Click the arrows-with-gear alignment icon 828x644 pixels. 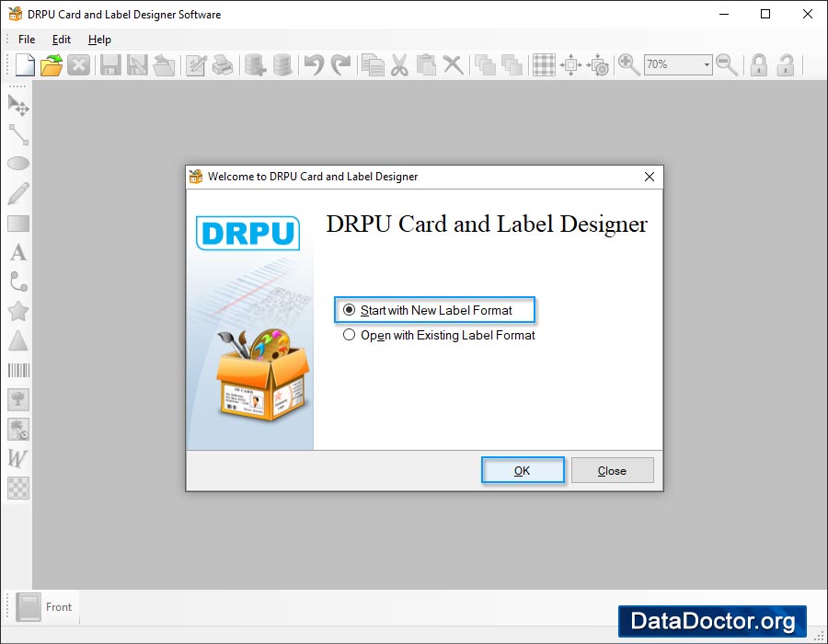(x=598, y=65)
